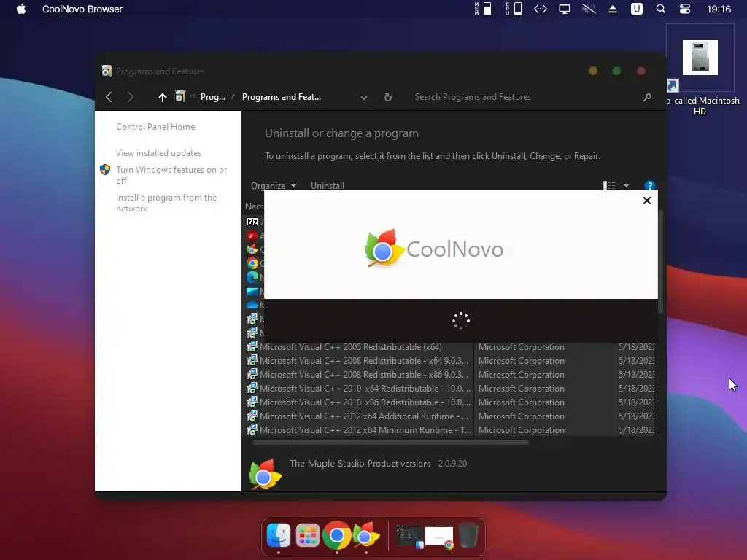The image size is (747, 560).
Task: Go forward in Programs and Features
Action: [130, 97]
